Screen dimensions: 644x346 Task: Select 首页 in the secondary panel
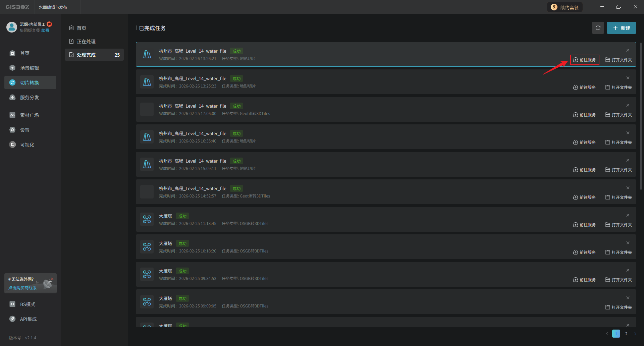point(82,28)
